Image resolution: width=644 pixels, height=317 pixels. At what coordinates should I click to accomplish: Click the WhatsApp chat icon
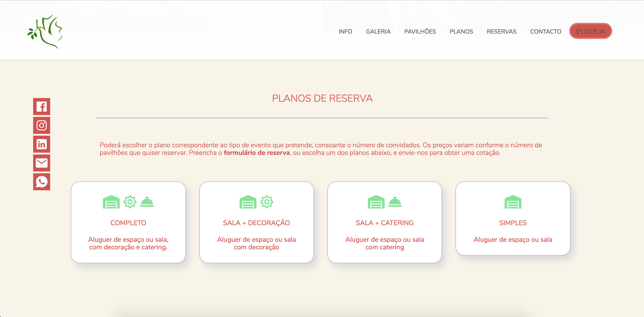tap(41, 182)
